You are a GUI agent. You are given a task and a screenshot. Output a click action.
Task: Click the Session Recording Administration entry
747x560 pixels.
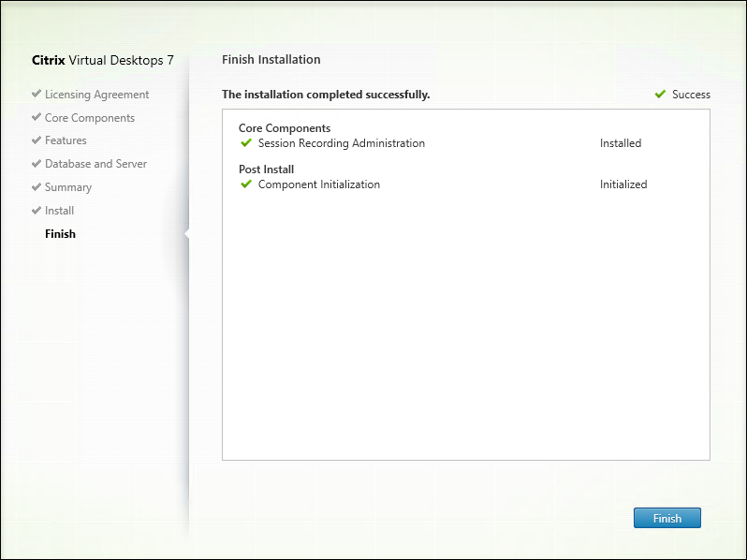(341, 143)
